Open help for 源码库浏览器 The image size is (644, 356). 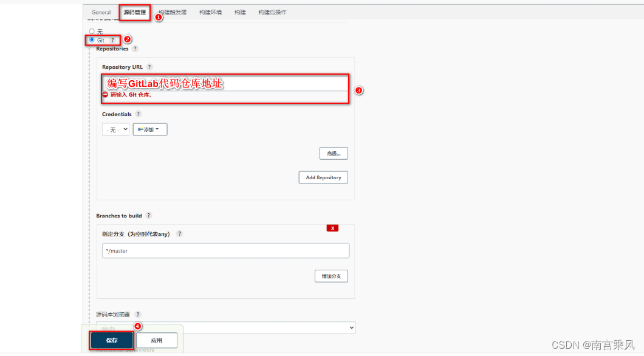coord(138,315)
